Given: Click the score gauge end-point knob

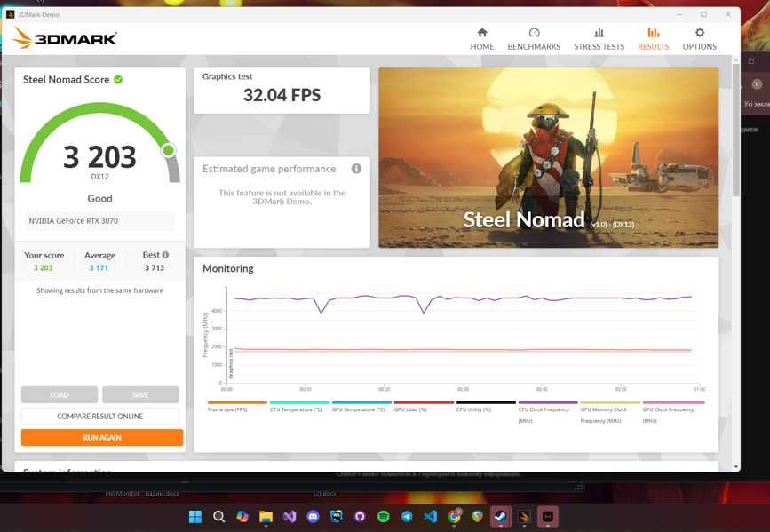Looking at the screenshot, I should coord(169,150).
